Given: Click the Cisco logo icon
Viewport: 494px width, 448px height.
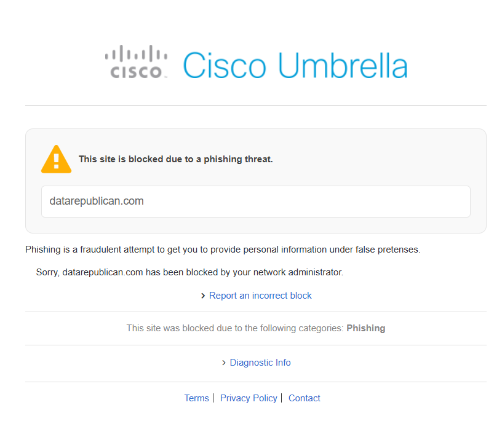Looking at the screenshot, I should coord(136,61).
